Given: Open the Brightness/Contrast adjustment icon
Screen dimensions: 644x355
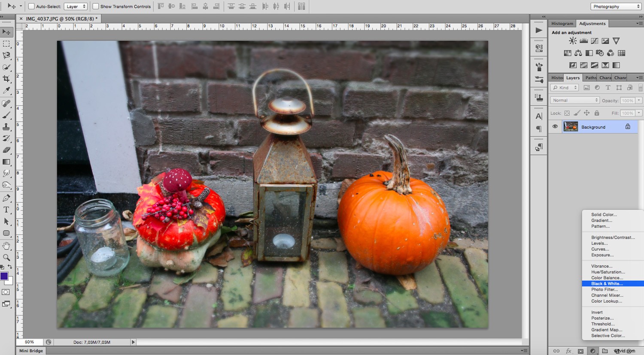Looking at the screenshot, I should [x=572, y=41].
